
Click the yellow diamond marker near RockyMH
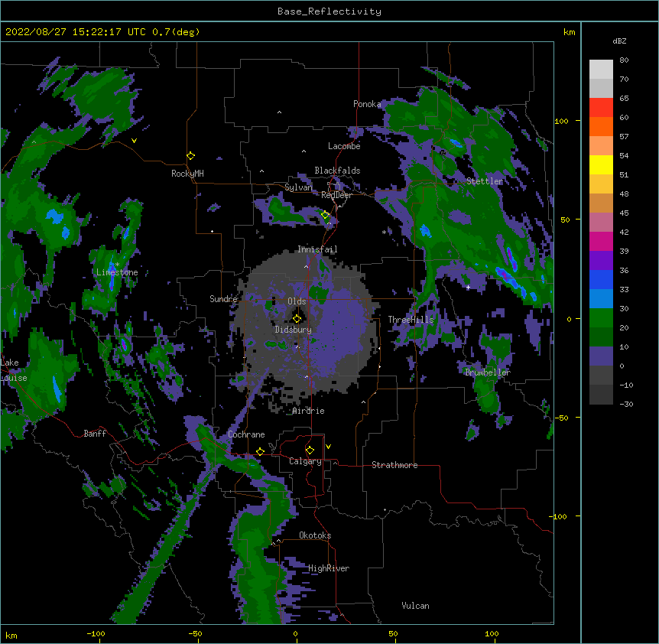(191, 156)
